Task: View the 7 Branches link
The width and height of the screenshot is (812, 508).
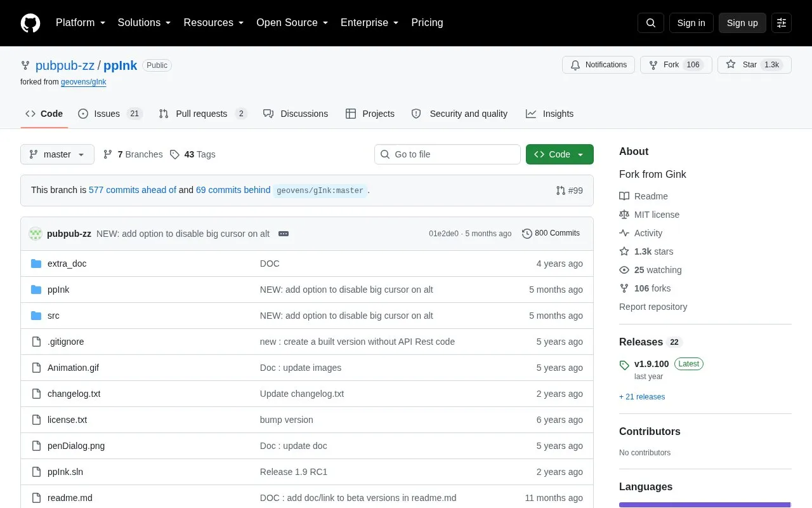Action: point(133,154)
